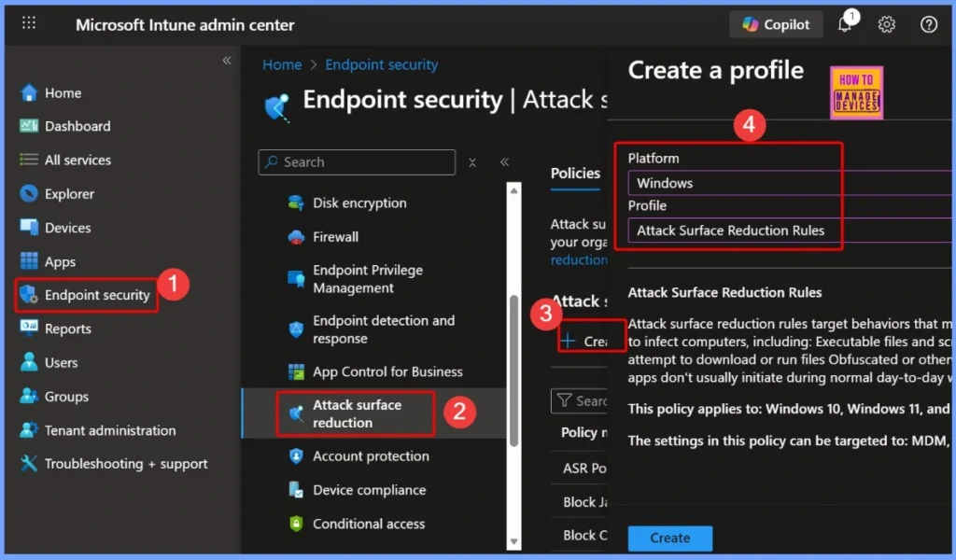Image resolution: width=956 pixels, height=560 pixels.
Task: Open the Endpoint security breadcrumb link
Action: (x=381, y=64)
